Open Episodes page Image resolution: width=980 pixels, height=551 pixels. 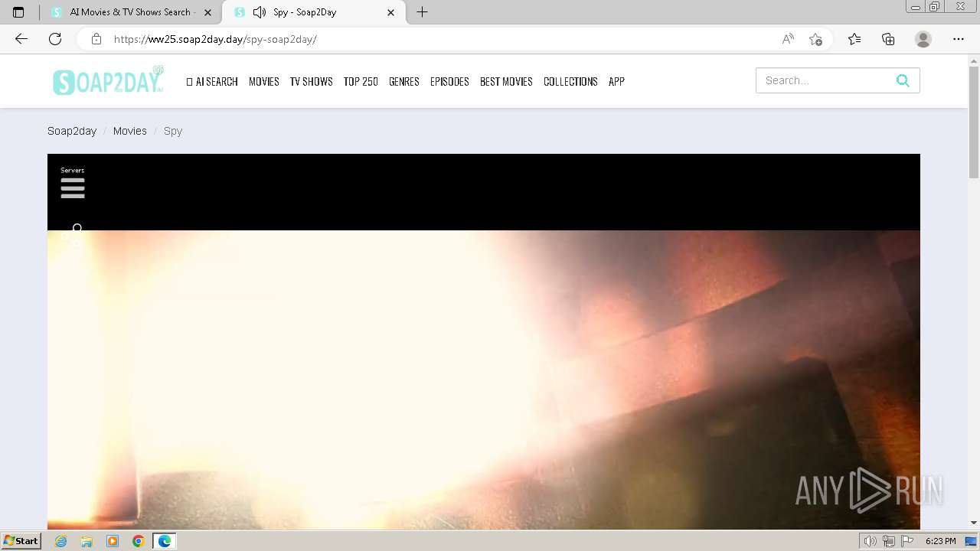click(x=449, y=81)
